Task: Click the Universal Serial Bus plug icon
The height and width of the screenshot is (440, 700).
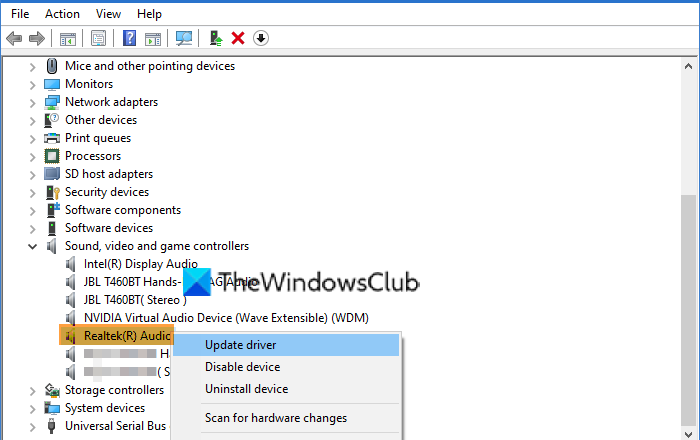Action: point(51,426)
